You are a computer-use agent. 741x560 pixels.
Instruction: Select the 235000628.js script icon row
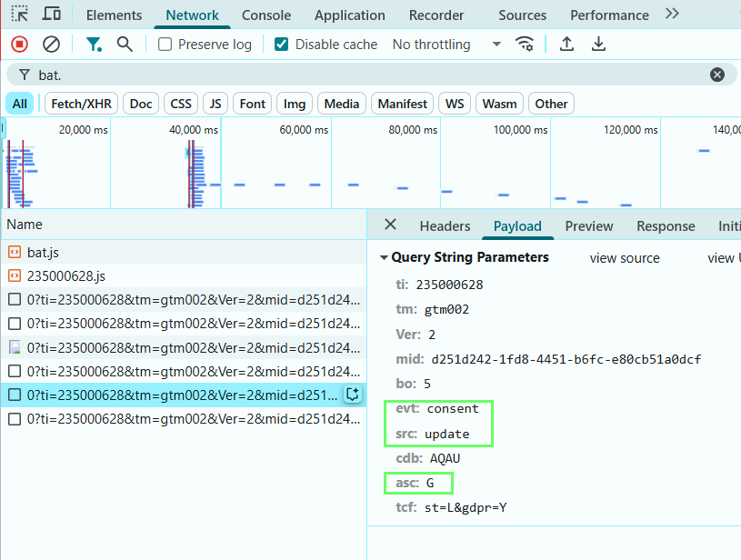coord(15,276)
